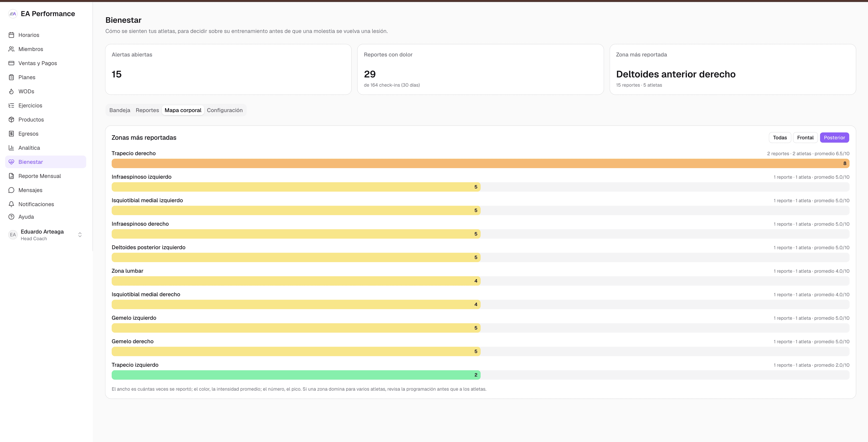The height and width of the screenshot is (442, 868).
Task: Click the Zona lumbar yellow bar
Action: pos(296,281)
